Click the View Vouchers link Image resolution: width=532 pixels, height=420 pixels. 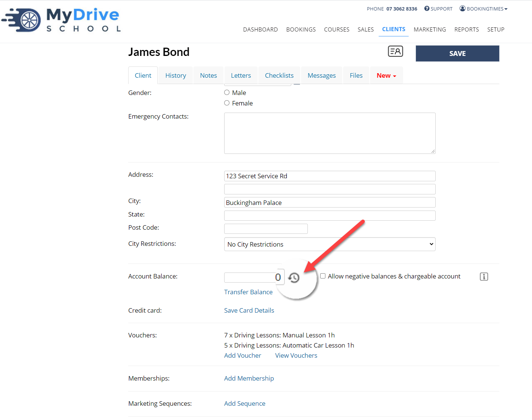pos(296,355)
